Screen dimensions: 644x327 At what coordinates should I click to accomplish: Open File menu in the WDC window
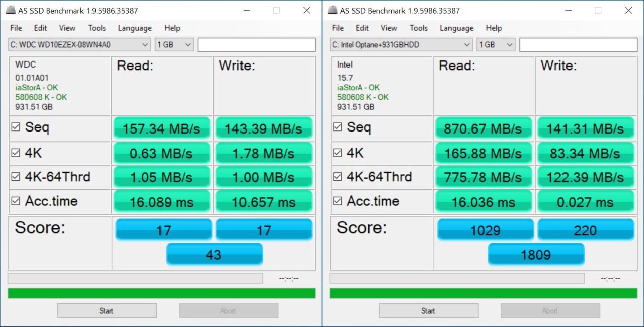(x=16, y=28)
